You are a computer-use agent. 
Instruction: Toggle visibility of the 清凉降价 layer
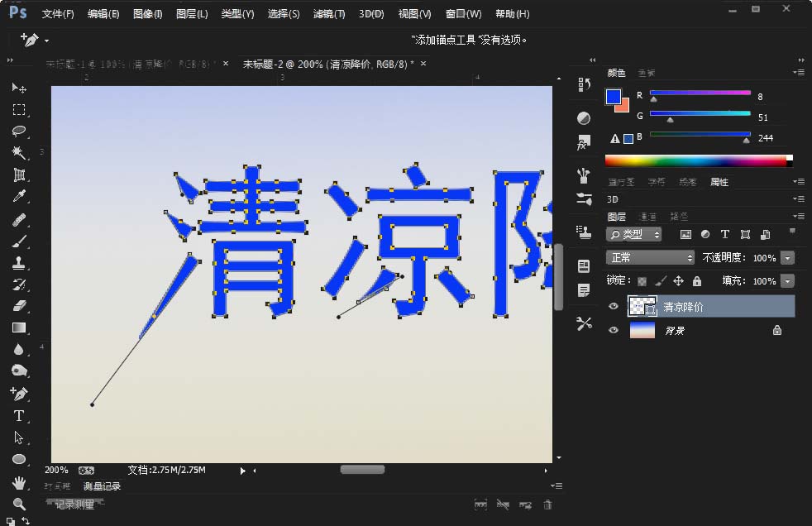click(614, 306)
